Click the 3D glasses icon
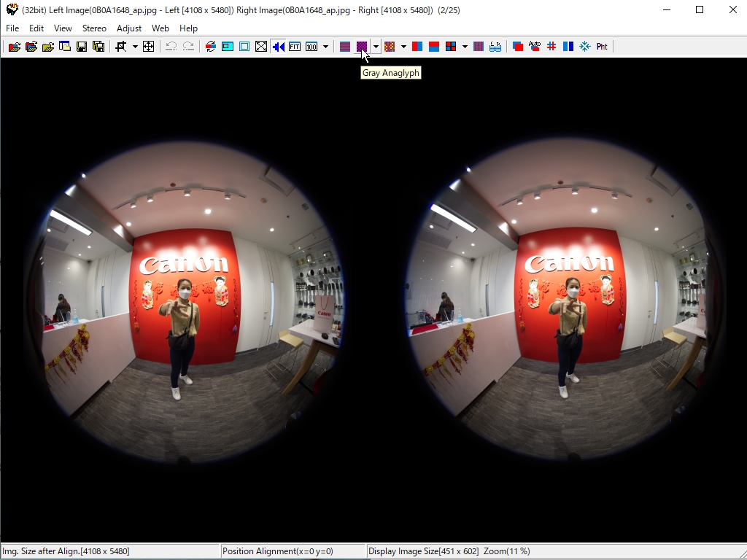 click(x=495, y=46)
